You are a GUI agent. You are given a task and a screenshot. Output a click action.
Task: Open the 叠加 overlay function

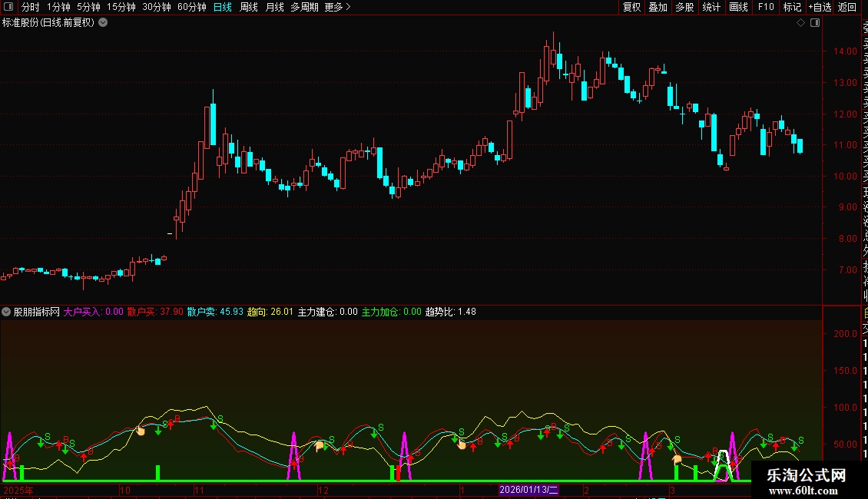point(658,7)
